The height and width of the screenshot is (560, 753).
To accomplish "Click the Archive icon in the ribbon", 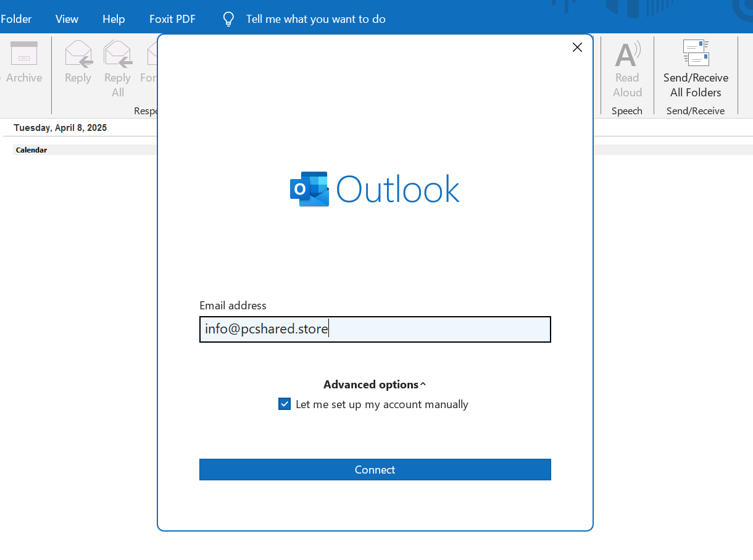I will [x=24, y=54].
